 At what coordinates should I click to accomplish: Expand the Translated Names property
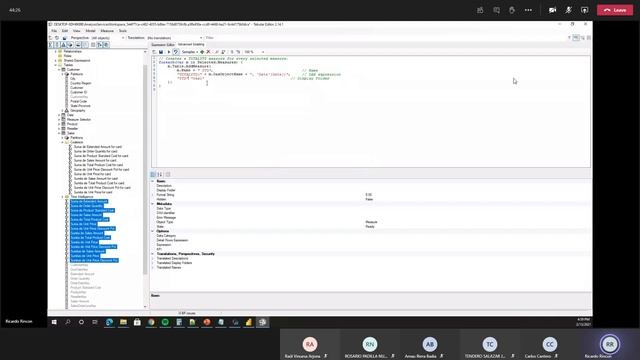click(153, 267)
